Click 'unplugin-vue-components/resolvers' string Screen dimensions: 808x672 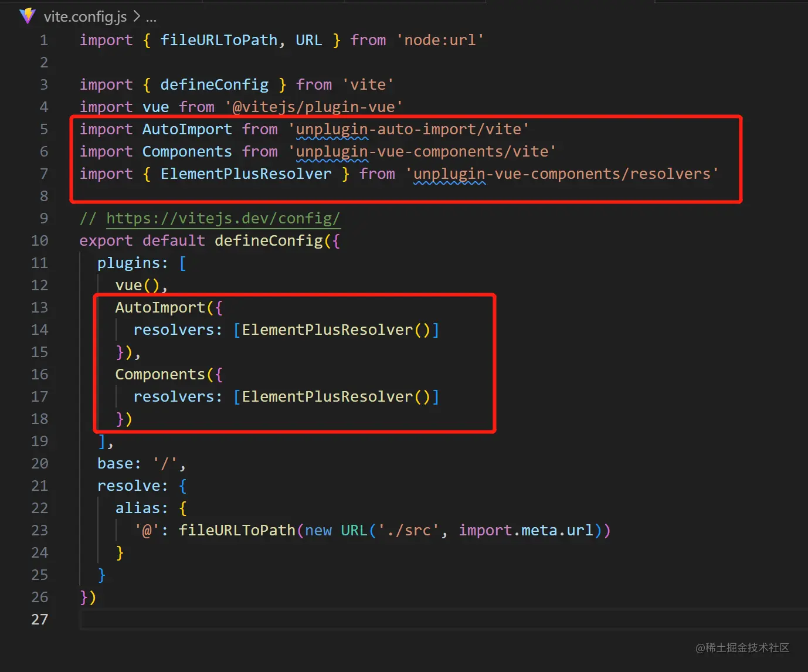pos(562,174)
